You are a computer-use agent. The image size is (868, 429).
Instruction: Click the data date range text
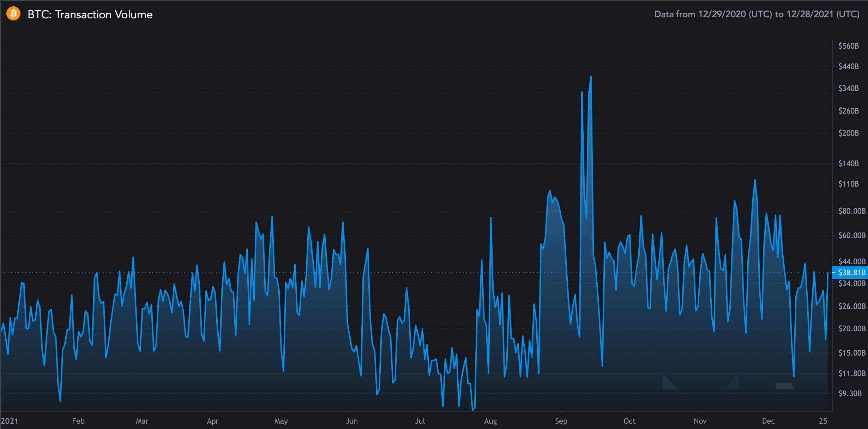point(757,14)
